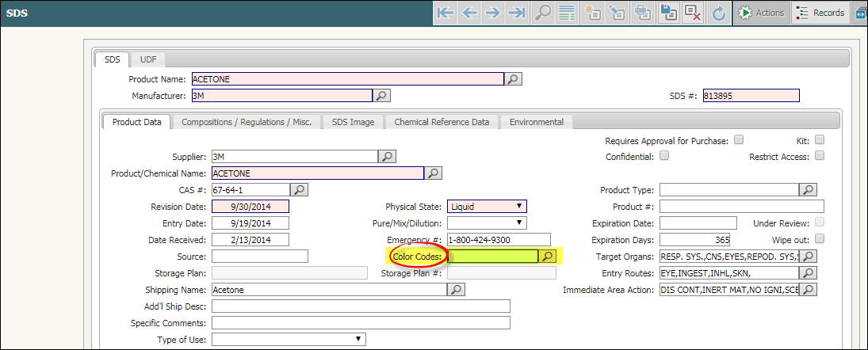The height and width of the screenshot is (350, 868).
Task: Switch to the UDF tab
Action: pyautogui.click(x=147, y=59)
